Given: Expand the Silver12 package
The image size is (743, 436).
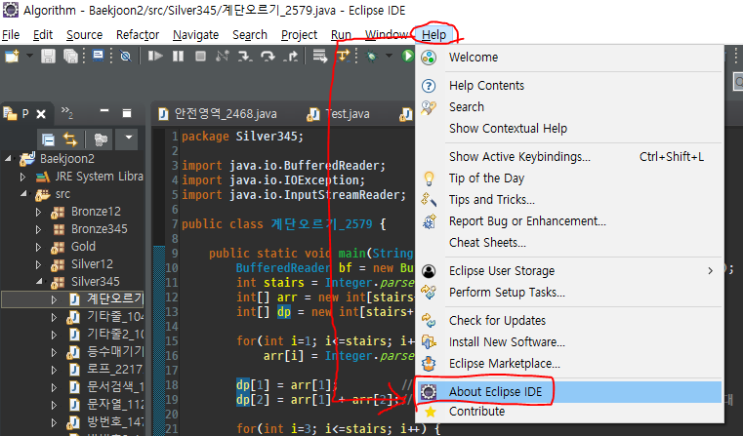Looking at the screenshot, I should click(38, 265).
